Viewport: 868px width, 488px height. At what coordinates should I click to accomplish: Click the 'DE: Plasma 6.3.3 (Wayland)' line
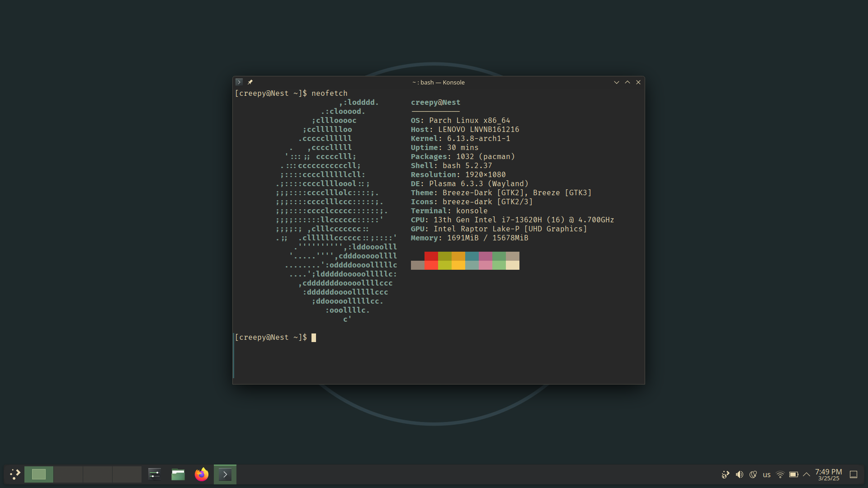coord(470,183)
